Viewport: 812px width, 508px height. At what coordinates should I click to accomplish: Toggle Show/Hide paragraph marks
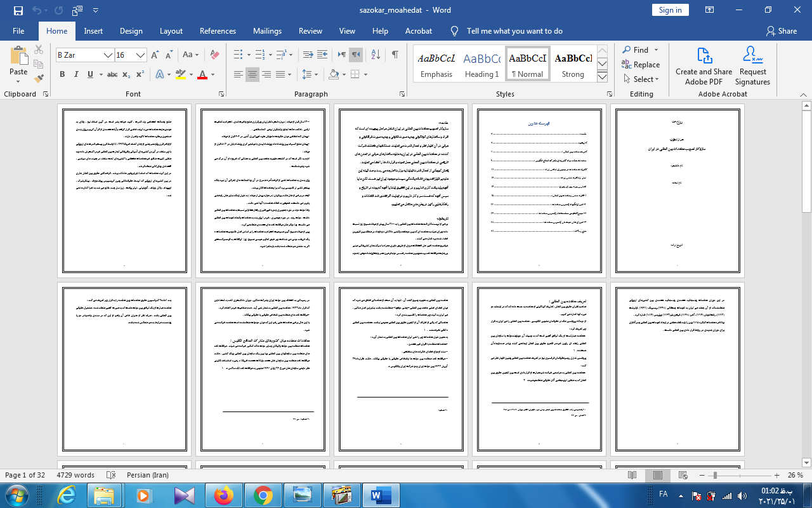point(395,55)
